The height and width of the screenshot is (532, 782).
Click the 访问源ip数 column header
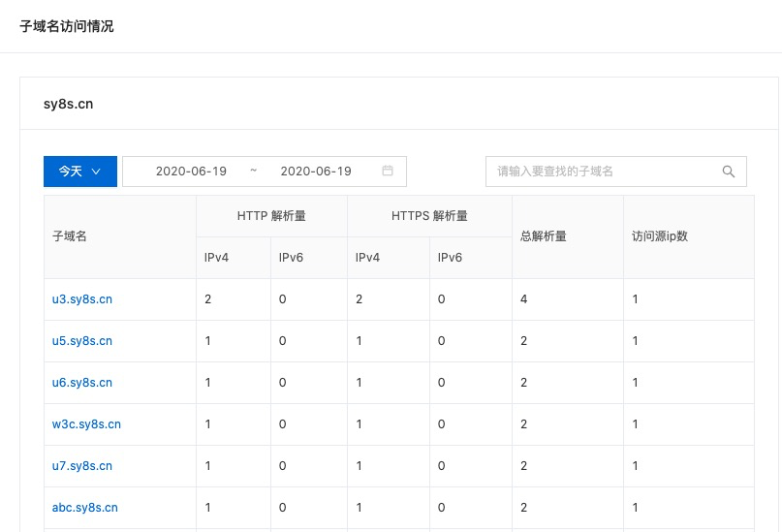[660, 236]
